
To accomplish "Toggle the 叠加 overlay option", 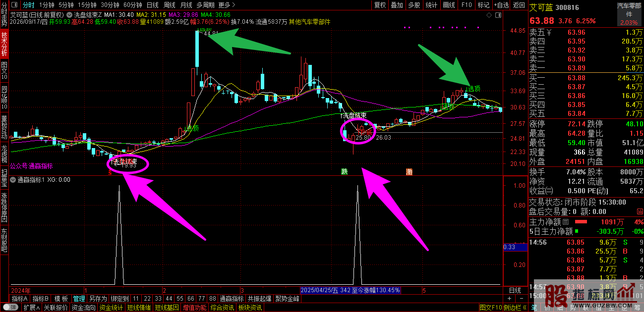I will pyautogui.click(x=397, y=5).
